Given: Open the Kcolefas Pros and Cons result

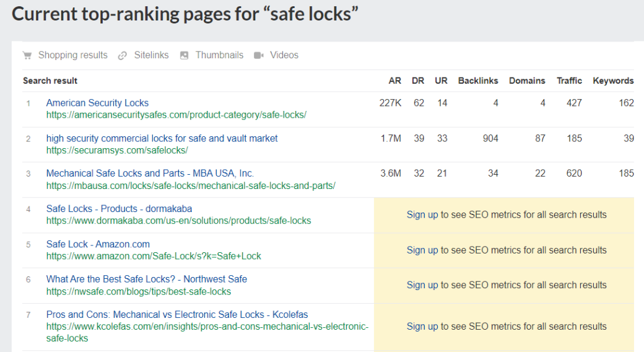Looking at the screenshot, I should 176,315.
